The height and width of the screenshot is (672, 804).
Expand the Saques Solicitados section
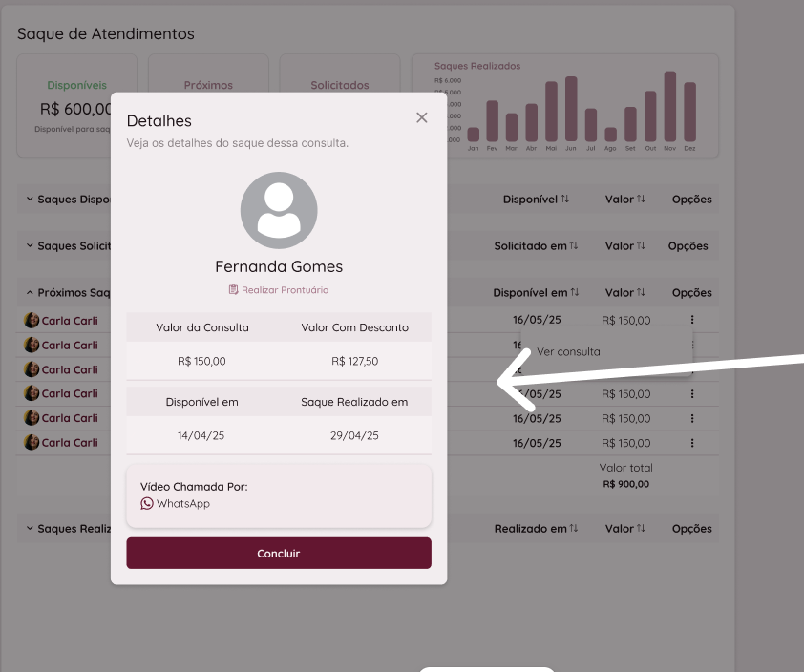click(30, 245)
